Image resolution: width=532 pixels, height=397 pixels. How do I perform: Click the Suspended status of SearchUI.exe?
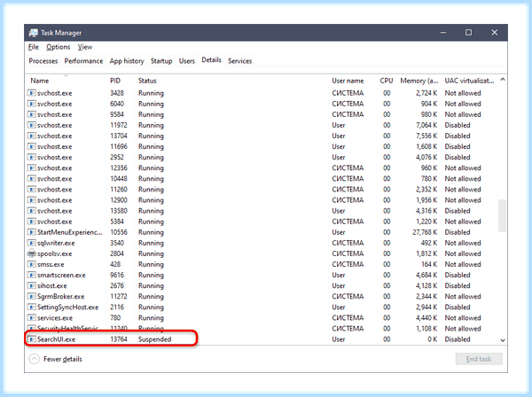(154, 339)
